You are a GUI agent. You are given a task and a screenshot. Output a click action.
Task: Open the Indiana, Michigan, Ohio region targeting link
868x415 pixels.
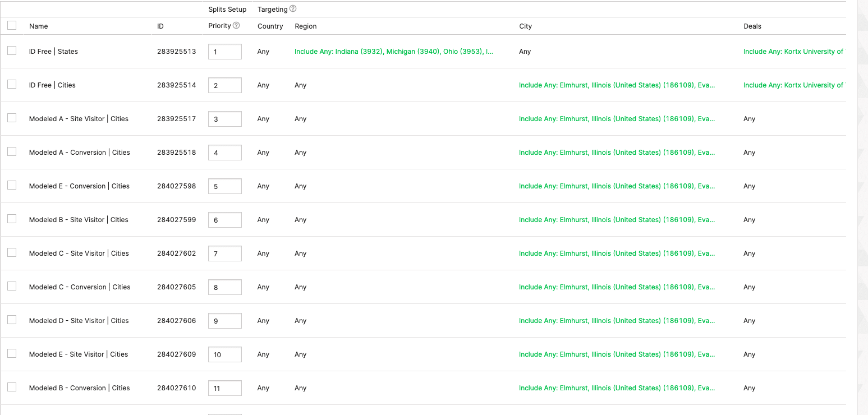[393, 52]
